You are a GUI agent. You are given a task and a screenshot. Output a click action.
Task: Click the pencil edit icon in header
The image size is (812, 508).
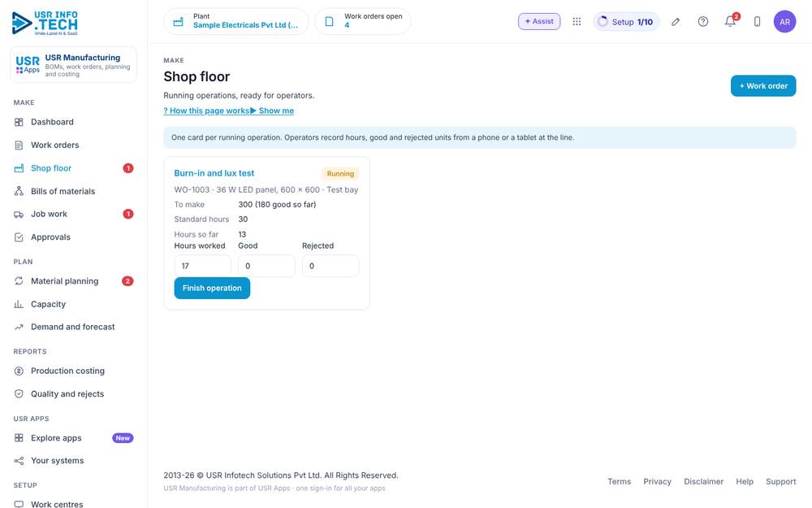point(676,22)
